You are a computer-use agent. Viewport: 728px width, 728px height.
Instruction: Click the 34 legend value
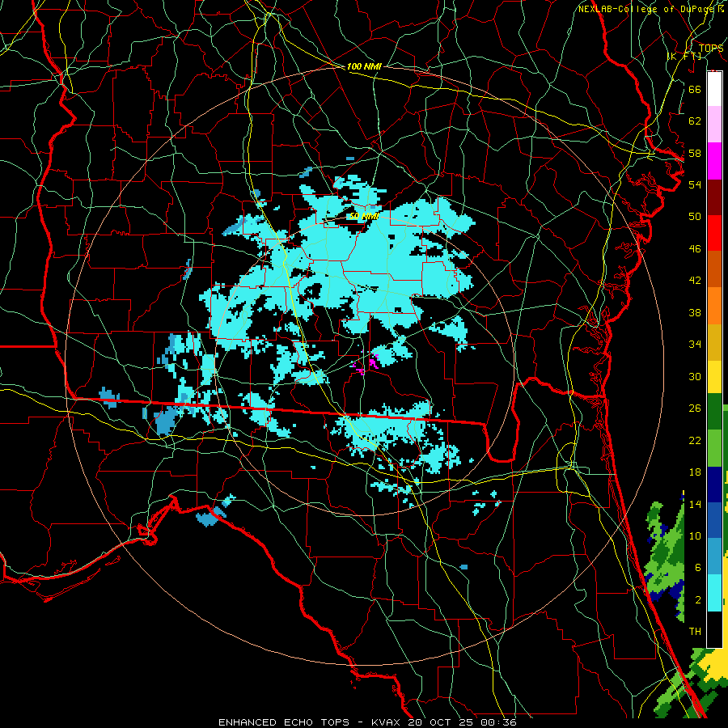[x=695, y=345]
